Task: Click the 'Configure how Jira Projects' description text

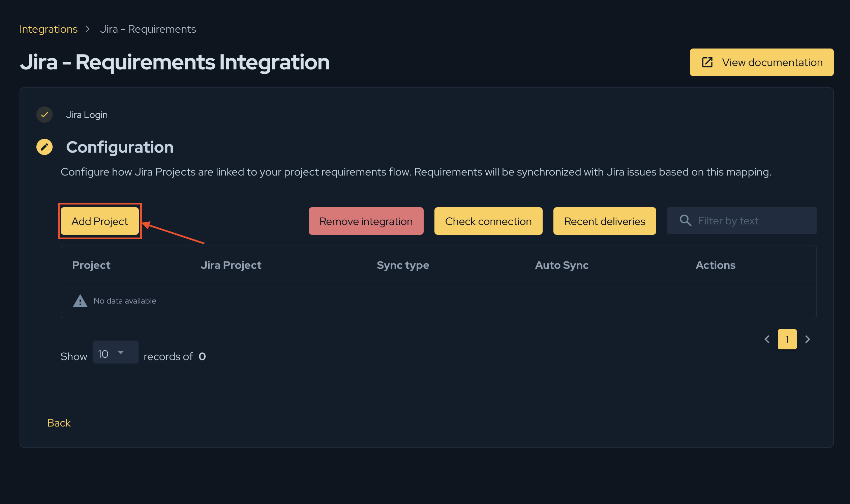Action: (416, 172)
